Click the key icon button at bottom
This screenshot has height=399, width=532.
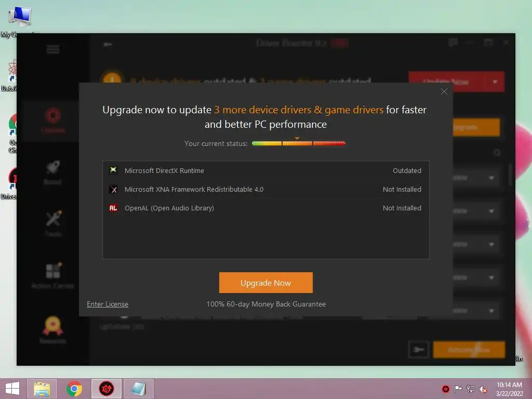[x=419, y=350]
